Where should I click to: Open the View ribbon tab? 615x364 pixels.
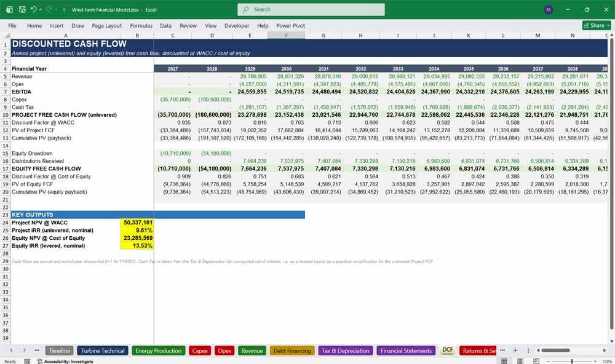coord(210,25)
